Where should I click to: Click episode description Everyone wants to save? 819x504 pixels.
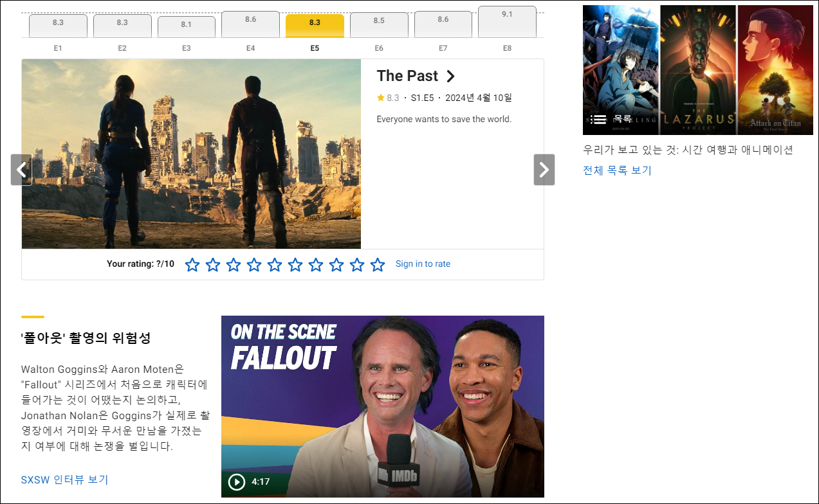click(444, 119)
